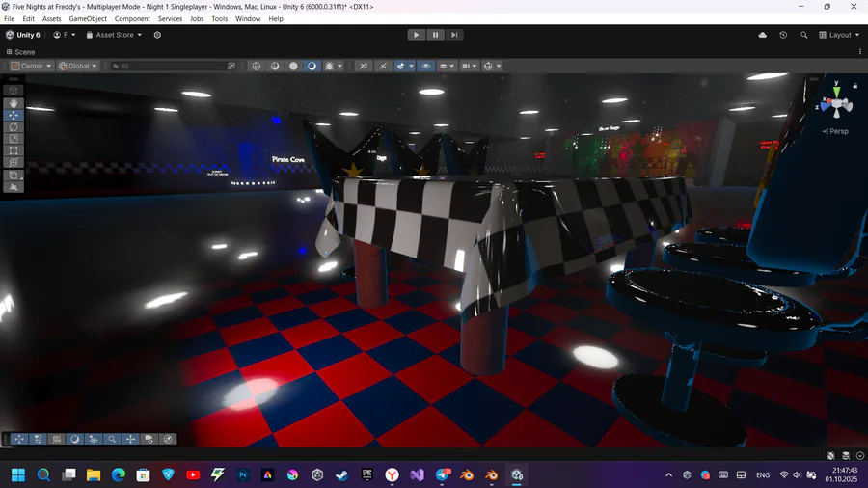Select the Rect transform tool
The width and height of the screenshot is (868, 488).
14,150
